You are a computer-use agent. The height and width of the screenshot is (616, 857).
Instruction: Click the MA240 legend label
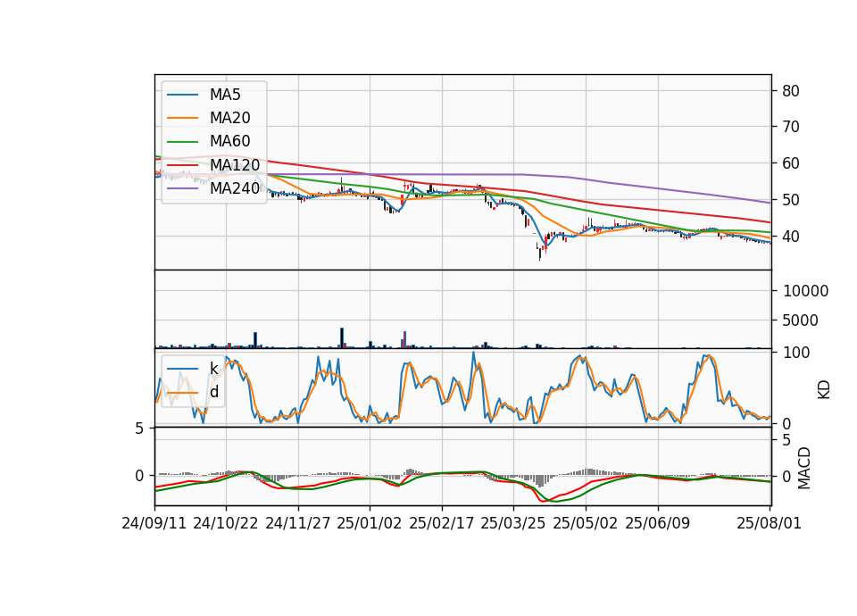click(x=235, y=188)
